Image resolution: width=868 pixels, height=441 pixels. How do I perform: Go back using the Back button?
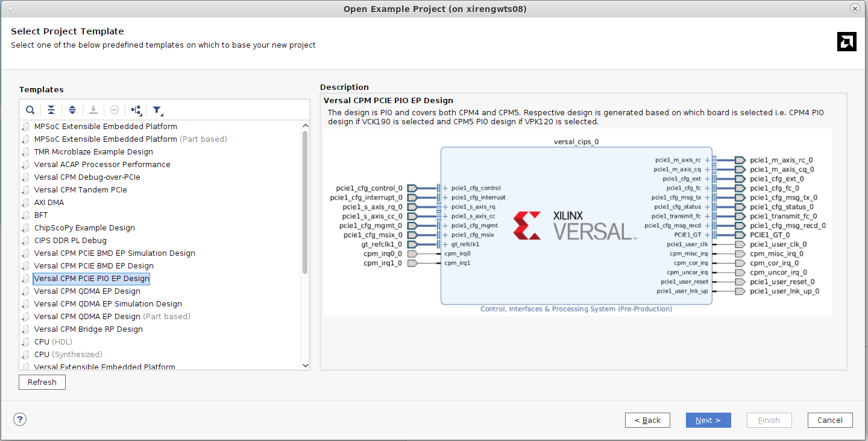pyautogui.click(x=647, y=420)
